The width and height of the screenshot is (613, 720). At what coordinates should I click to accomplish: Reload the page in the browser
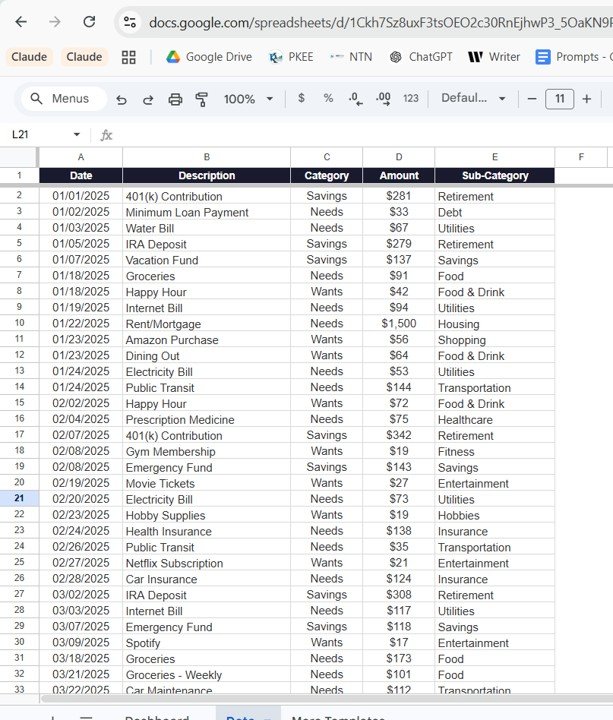[89, 22]
